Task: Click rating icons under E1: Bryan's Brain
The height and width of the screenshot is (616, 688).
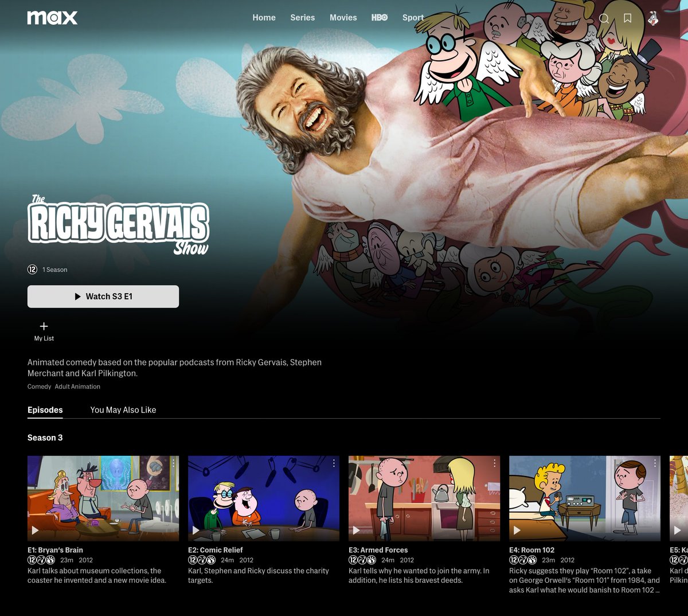Action: click(41, 560)
